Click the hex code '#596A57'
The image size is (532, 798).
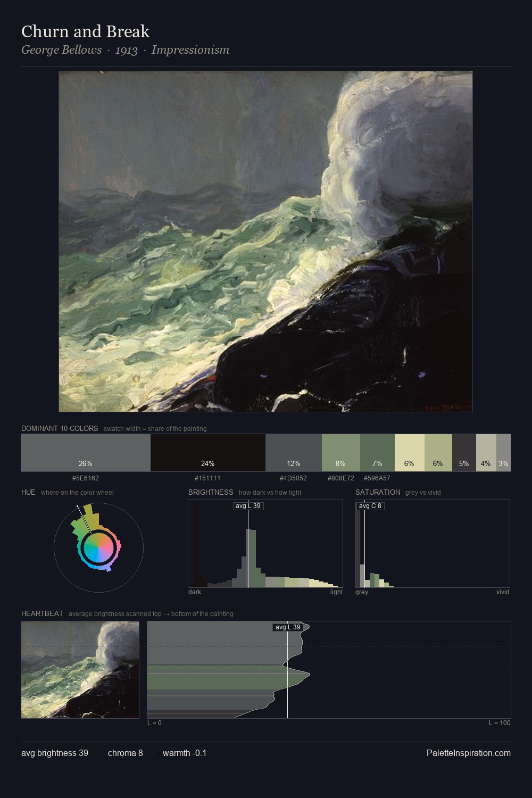(377, 478)
